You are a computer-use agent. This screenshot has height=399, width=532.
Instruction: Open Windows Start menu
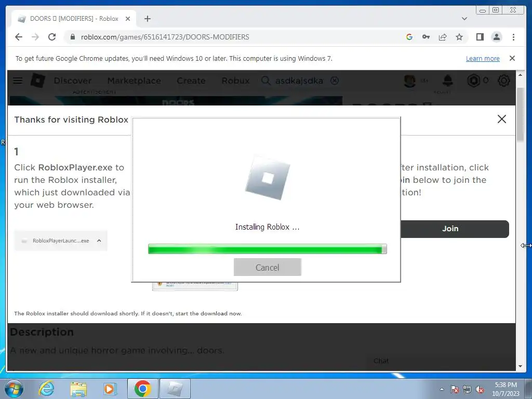coord(14,389)
